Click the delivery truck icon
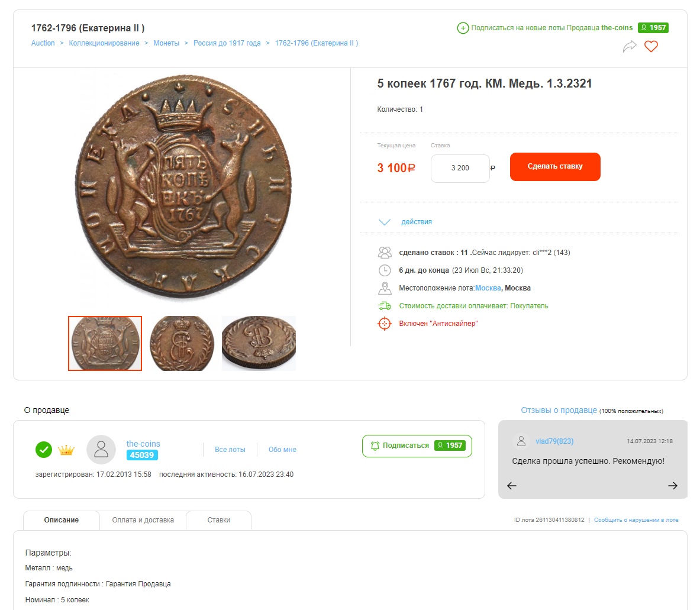 (385, 306)
